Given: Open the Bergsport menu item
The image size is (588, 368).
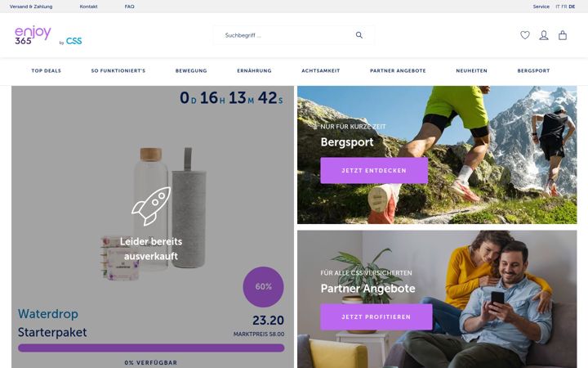Looking at the screenshot, I should coord(533,70).
